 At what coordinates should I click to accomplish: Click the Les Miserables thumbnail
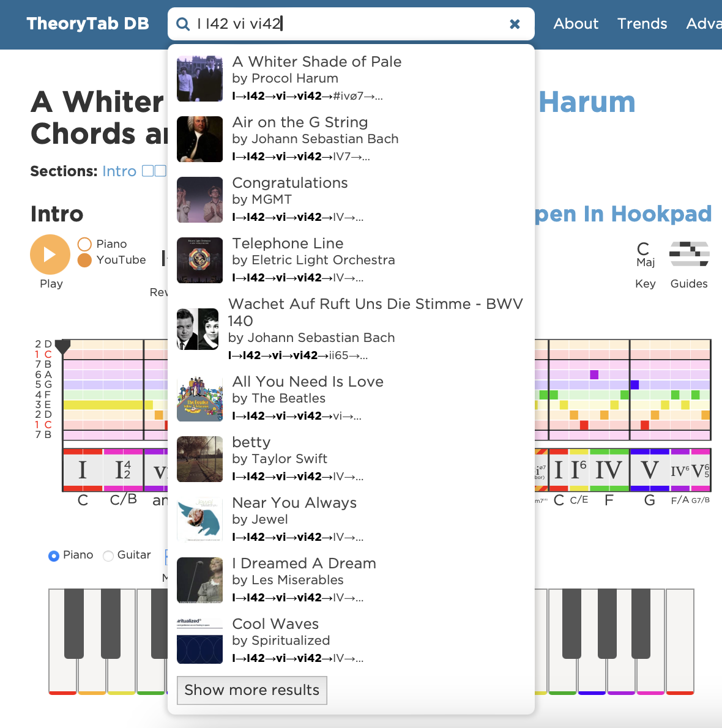coord(199,580)
